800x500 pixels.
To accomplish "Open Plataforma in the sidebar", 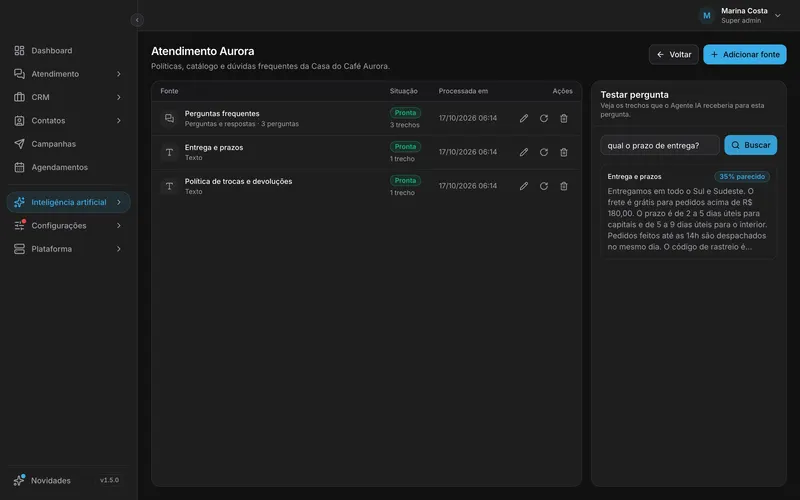I will 69,249.
